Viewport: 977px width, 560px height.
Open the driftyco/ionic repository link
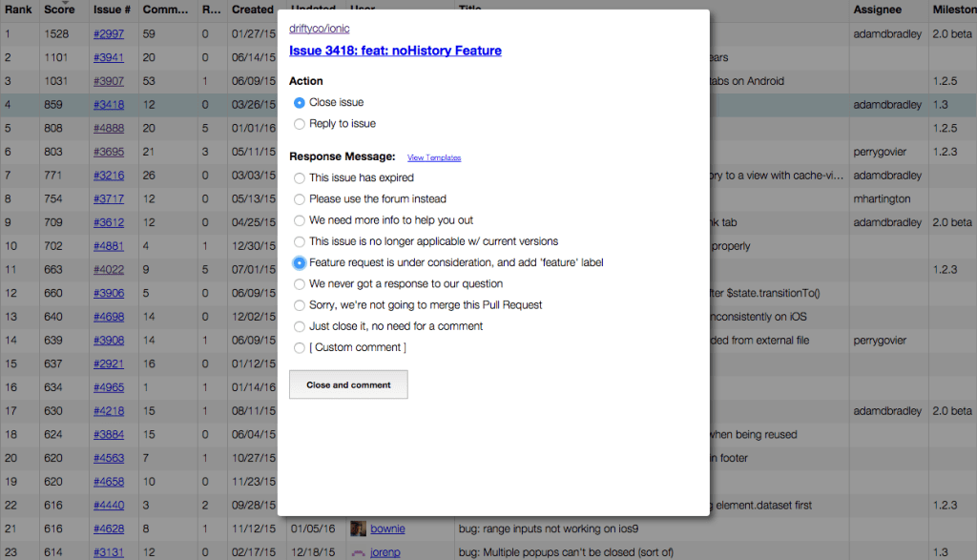[x=319, y=29]
